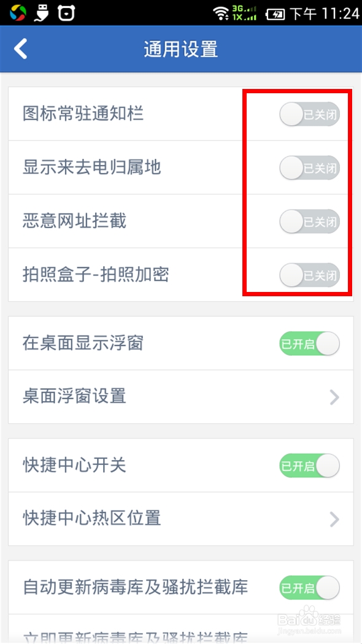Tap the Wi-Fi signal icon
The height and width of the screenshot is (644, 362).
pyautogui.click(x=221, y=13)
